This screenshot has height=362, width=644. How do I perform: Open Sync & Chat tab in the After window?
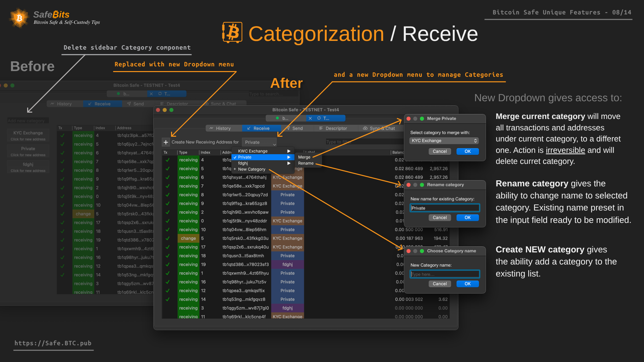tap(379, 128)
